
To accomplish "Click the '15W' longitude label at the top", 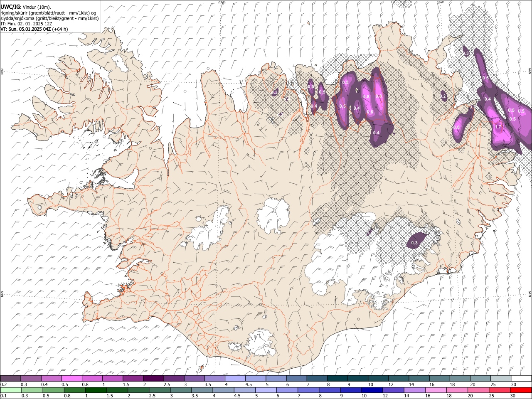I will pos(440,2).
